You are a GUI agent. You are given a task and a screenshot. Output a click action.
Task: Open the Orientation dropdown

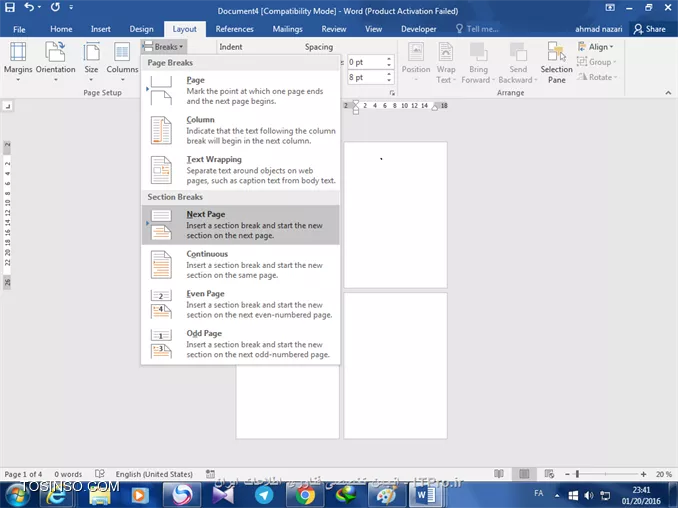[x=55, y=62]
